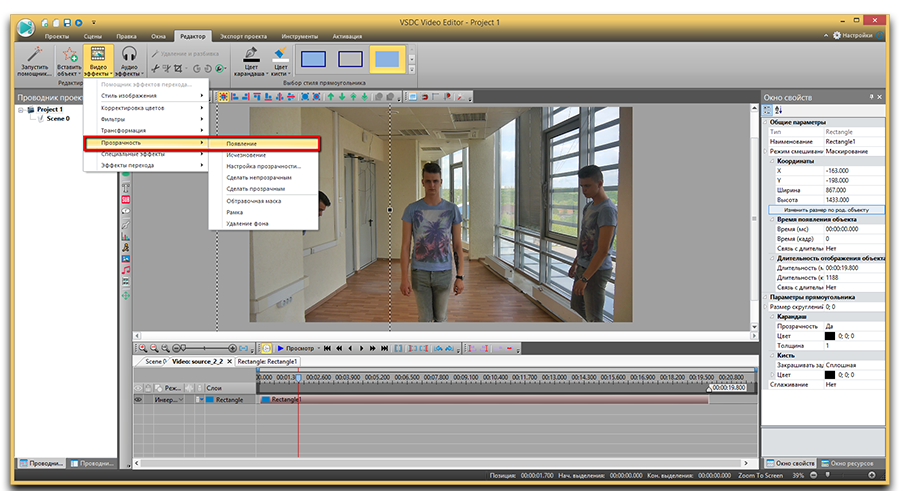This screenshot has height=491, width=900.
Task: Choose Удаление фона menu entry
Action: click(x=263, y=223)
